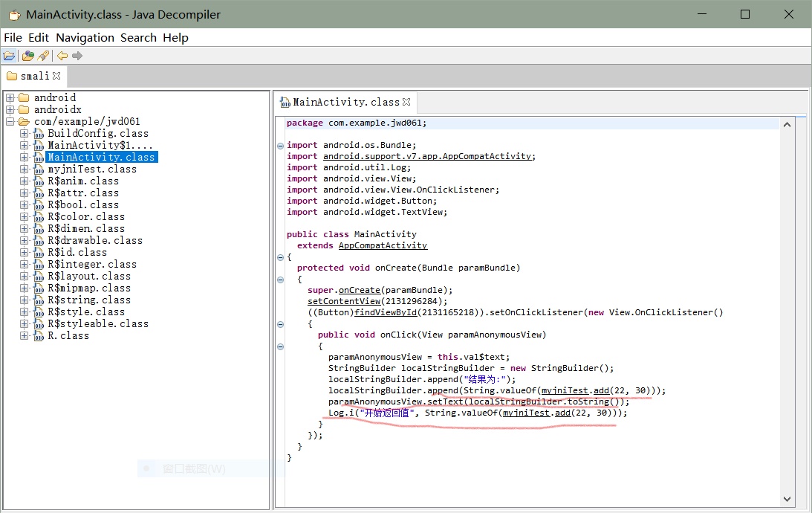Viewport: 812px width, 513px height.
Task: Open the Search menu
Action: point(138,38)
